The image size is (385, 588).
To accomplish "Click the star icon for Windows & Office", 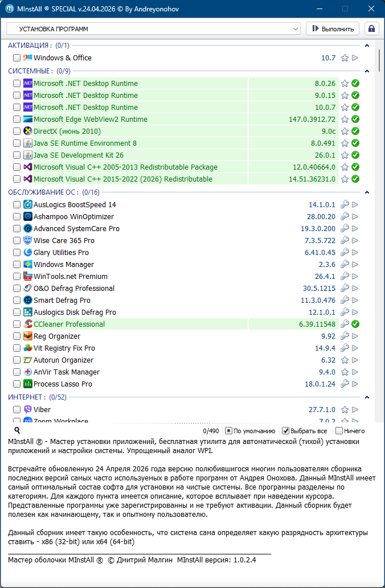I will (x=345, y=58).
